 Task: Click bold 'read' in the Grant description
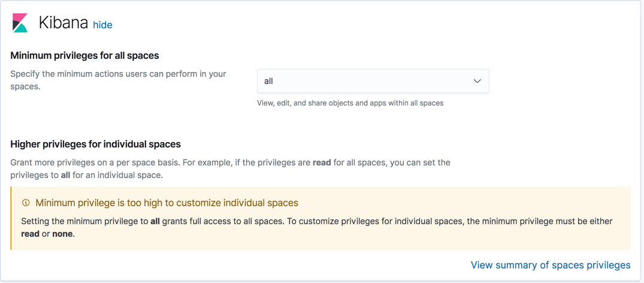tap(322, 162)
